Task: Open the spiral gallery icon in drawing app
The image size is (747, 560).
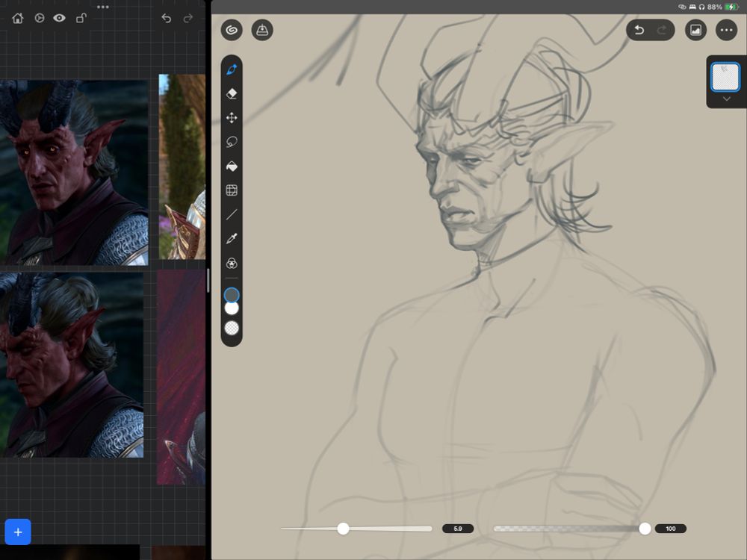Action: [x=232, y=30]
